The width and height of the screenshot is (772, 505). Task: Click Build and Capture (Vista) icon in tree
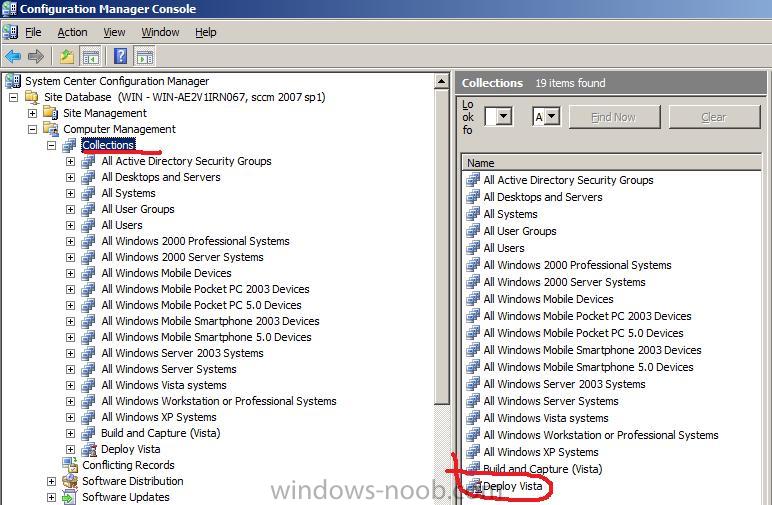point(89,433)
